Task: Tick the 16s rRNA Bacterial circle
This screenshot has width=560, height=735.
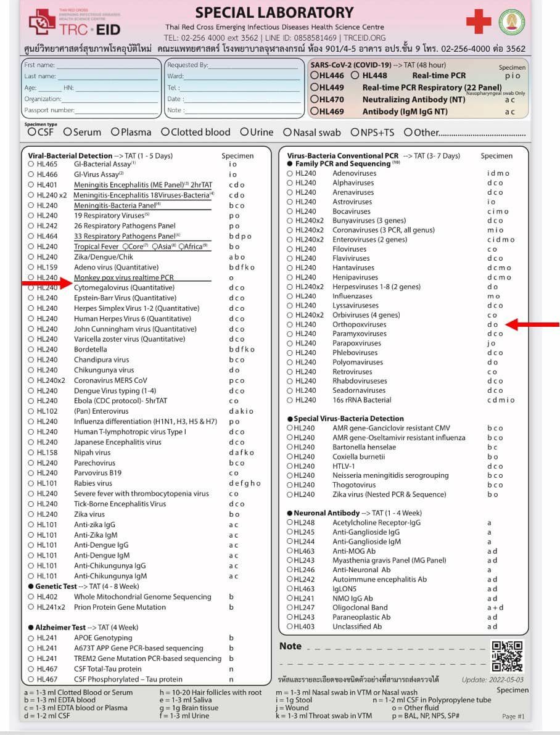Action: (x=290, y=400)
